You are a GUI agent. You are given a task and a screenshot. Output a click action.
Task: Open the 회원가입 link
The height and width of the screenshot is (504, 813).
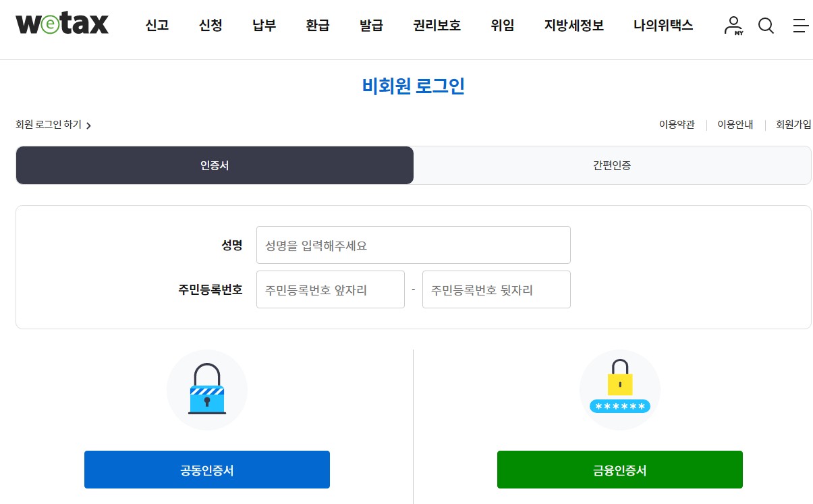[793, 124]
